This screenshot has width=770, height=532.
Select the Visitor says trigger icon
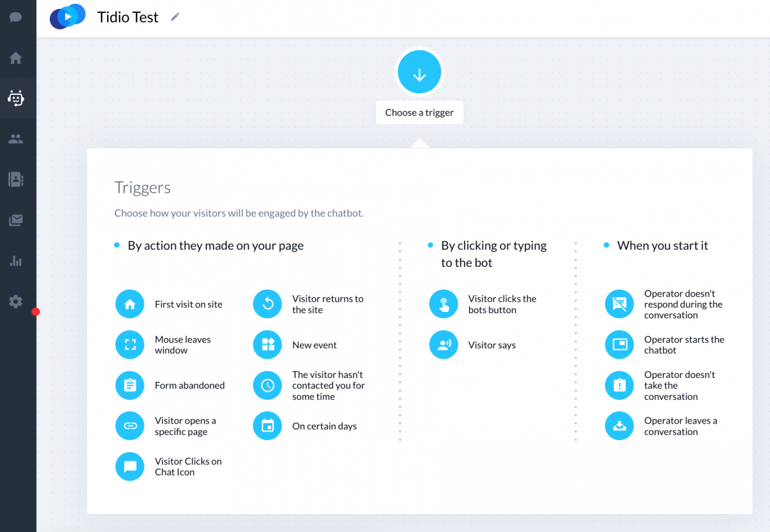point(443,345)
